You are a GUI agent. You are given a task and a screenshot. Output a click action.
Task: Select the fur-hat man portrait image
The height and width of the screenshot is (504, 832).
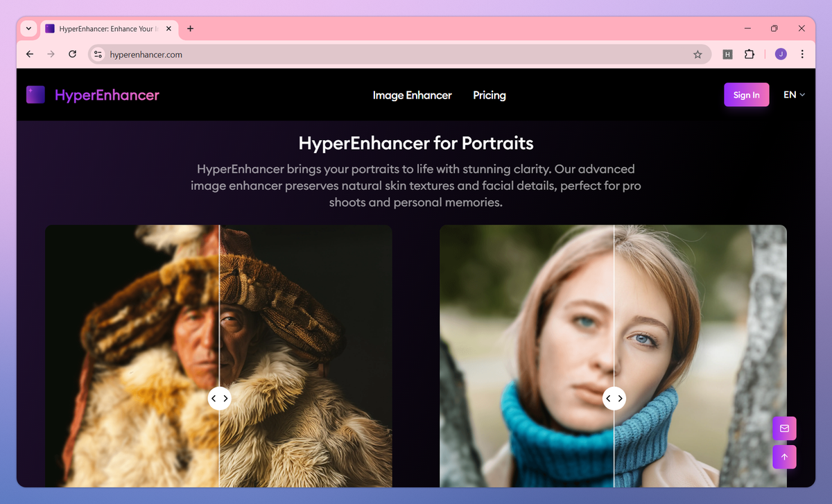tap(219, 356)
